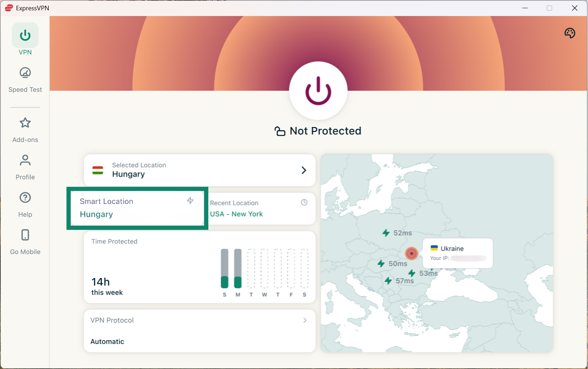The image size is (588, 369).
Task: Connect to Recent Location USA - New York
Action: pos(262,209)
